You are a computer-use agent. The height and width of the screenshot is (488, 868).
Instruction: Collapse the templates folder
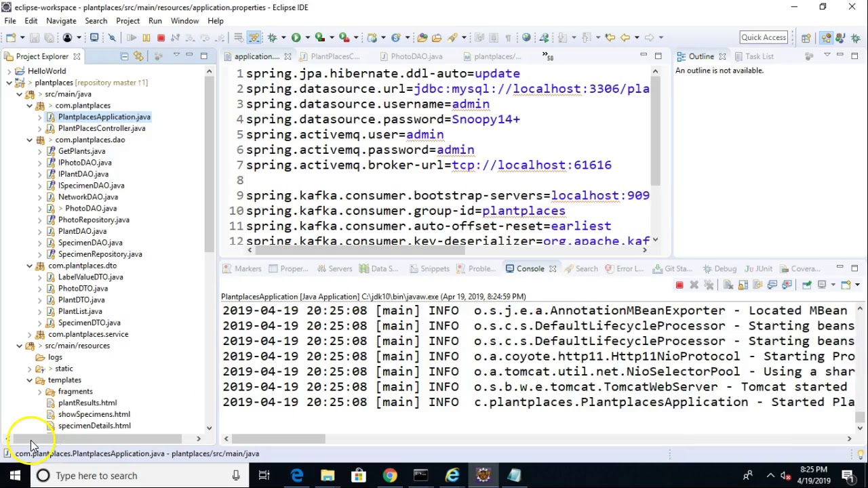pos(30,380)
